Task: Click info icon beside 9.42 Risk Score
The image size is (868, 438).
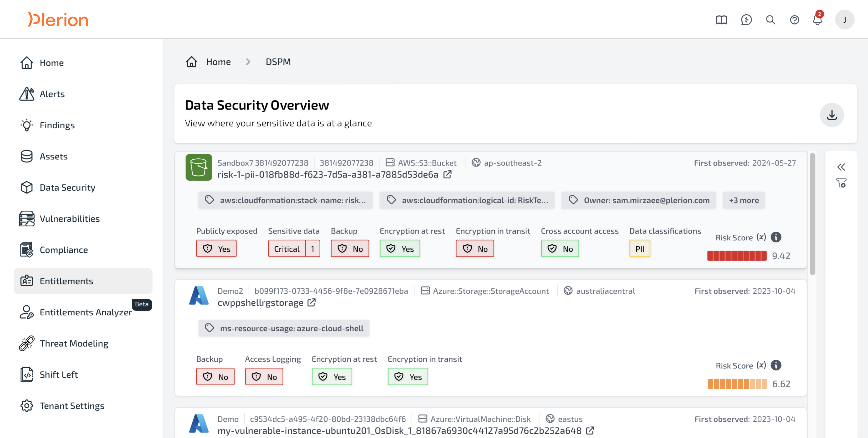Action: click(776, 237)
